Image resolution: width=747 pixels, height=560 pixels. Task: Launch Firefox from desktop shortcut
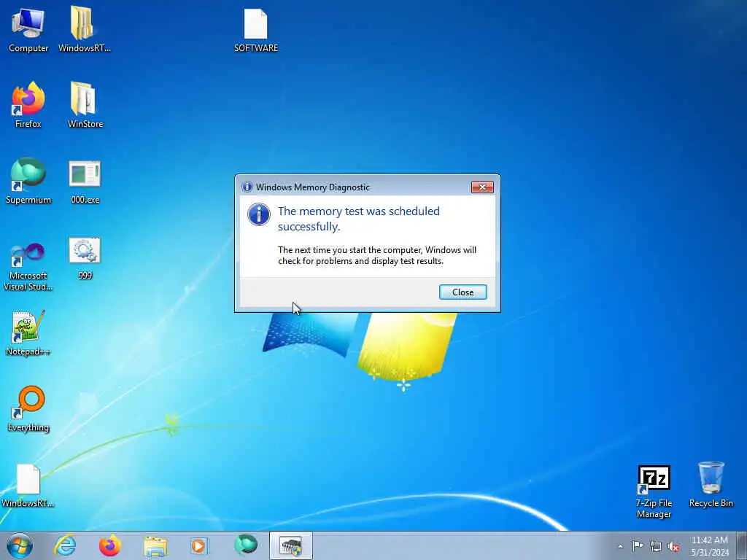28,105
